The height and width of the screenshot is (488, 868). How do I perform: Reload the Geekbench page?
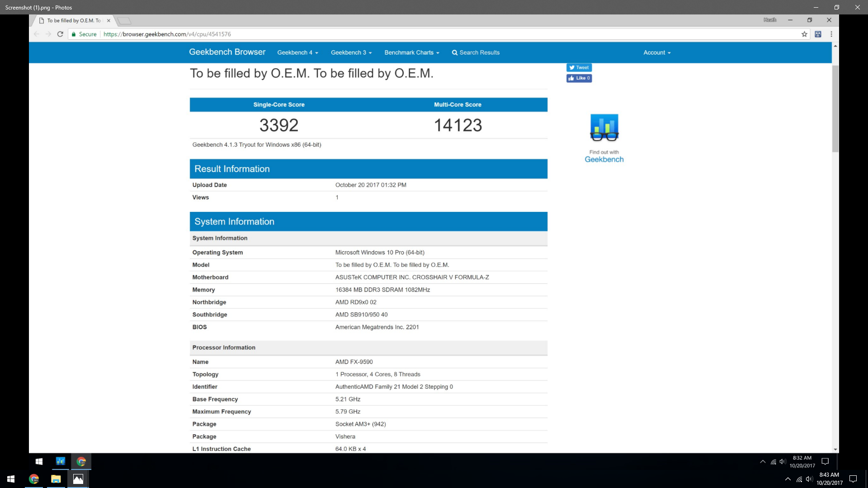tap(60, 34)
